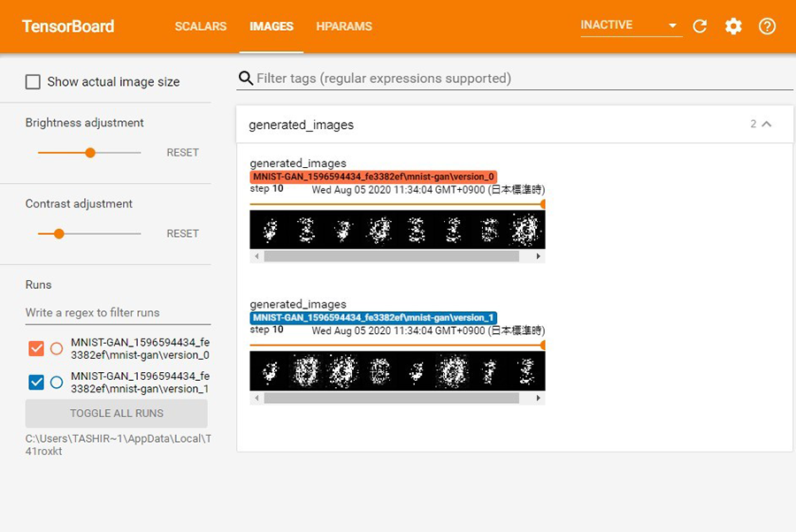Click the contrast adjustment slider handle
Screen dimensions: 796x532
[59, 234]
